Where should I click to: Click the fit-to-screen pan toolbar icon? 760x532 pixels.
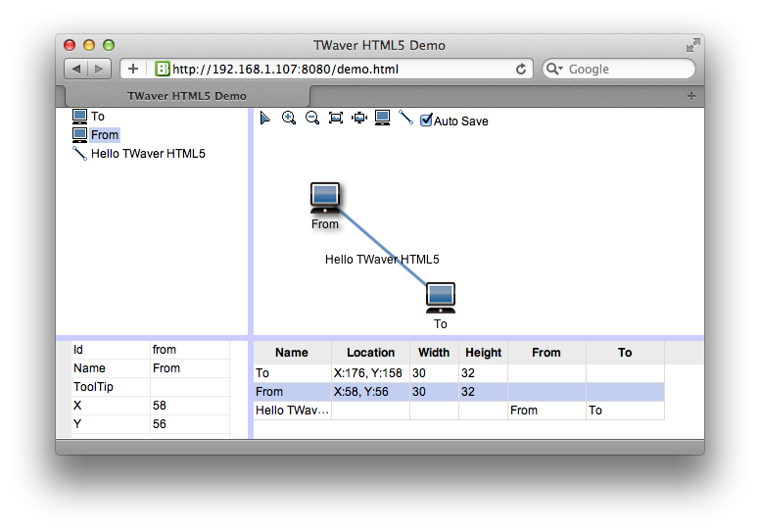pyautogui.click(x=359, y=118)
